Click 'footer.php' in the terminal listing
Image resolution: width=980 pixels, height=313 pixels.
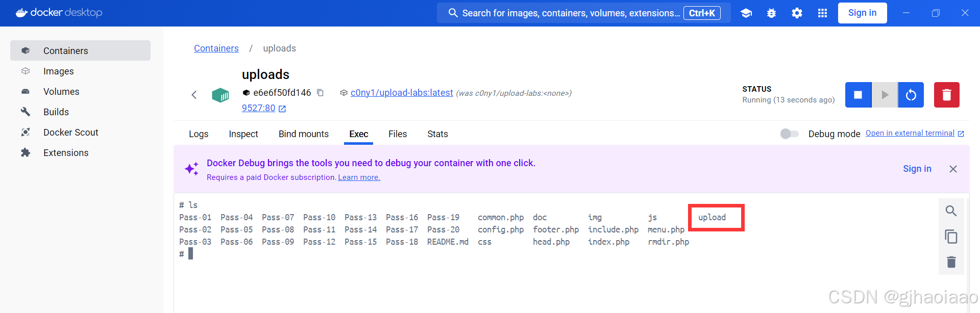[x=556, y=230]
